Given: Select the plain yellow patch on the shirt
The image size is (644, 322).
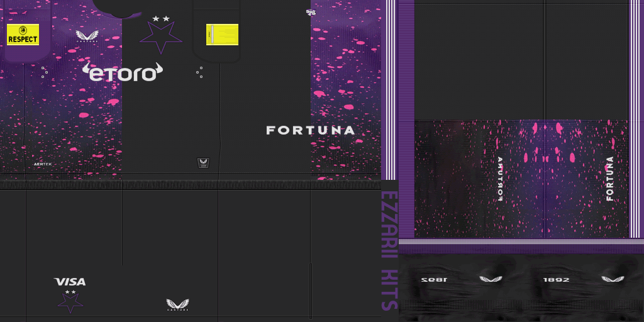Looking at the screenshot, I should click(x=222, y=35).
